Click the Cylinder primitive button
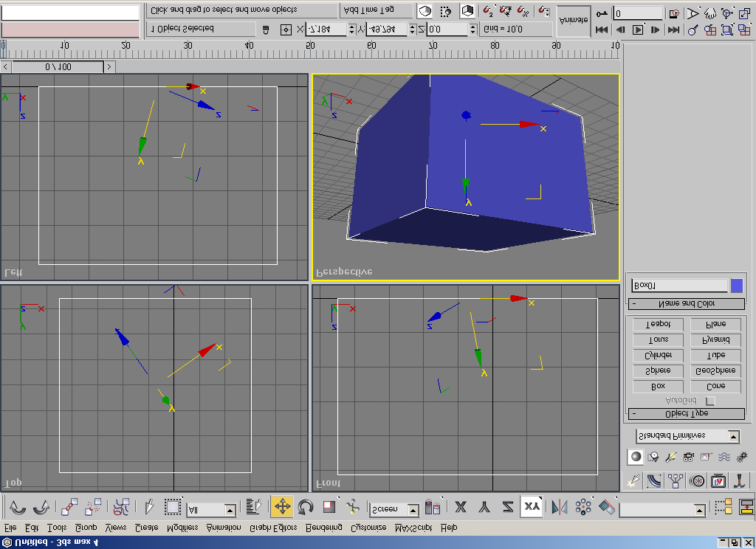The image size is (756, 549). [x=658, y=355]
